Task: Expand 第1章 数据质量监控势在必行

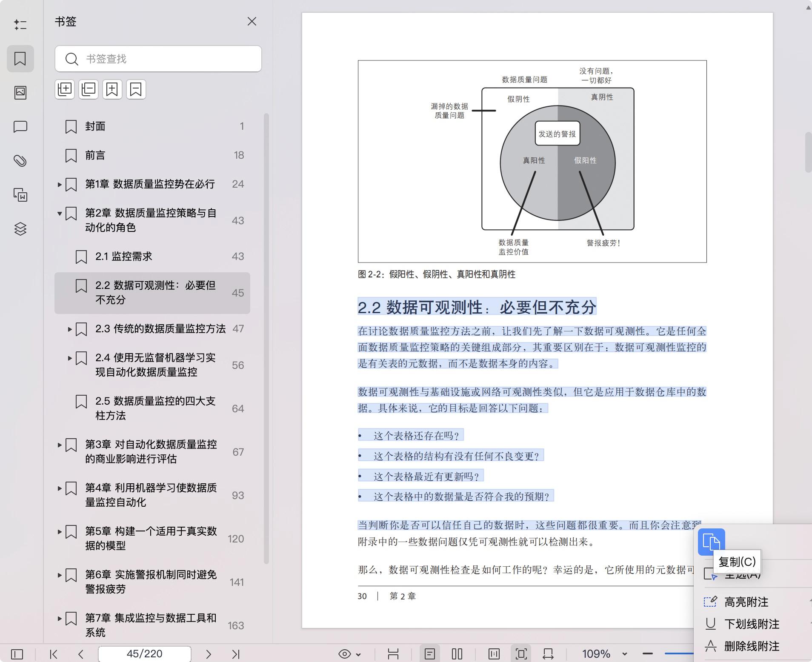Action: 60,184
